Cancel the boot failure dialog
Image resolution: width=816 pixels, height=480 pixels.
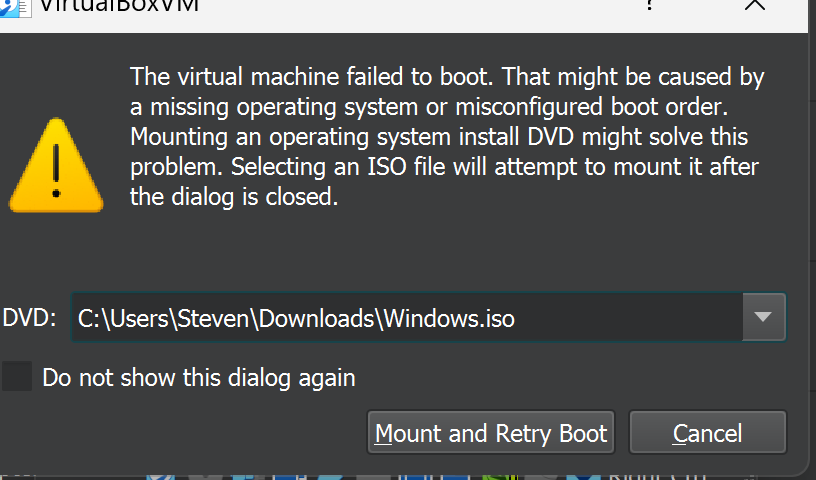708,433
